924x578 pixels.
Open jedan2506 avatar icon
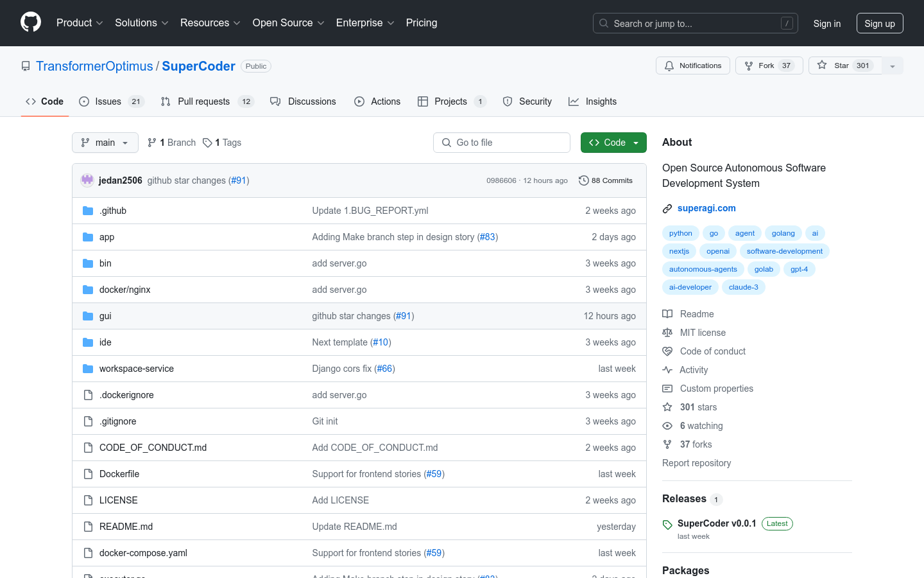(x=87, y=180)
